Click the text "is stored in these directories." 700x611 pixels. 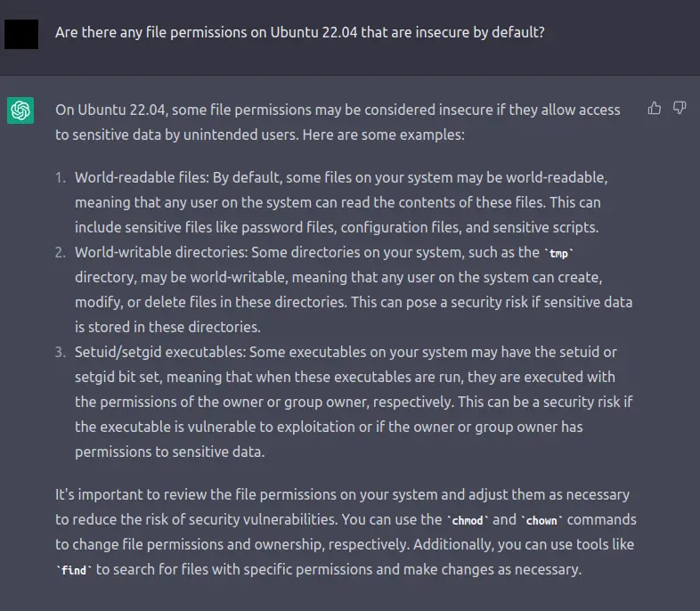167,327
